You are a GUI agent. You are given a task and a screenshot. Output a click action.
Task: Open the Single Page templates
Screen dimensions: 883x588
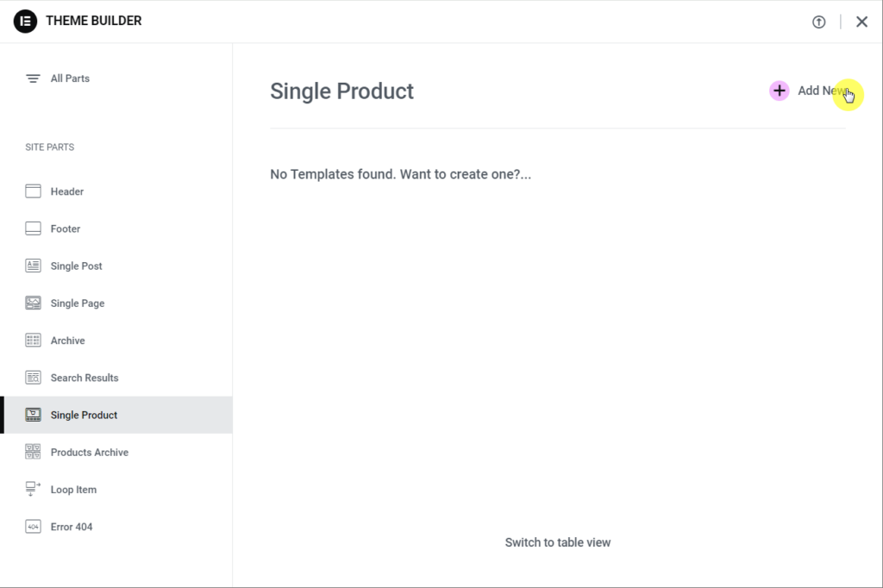78,303
